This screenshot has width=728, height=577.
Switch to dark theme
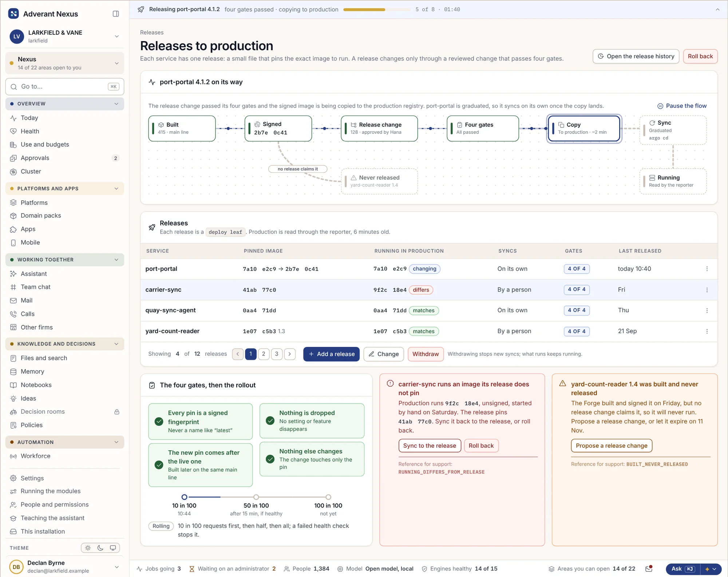point(100,548)
